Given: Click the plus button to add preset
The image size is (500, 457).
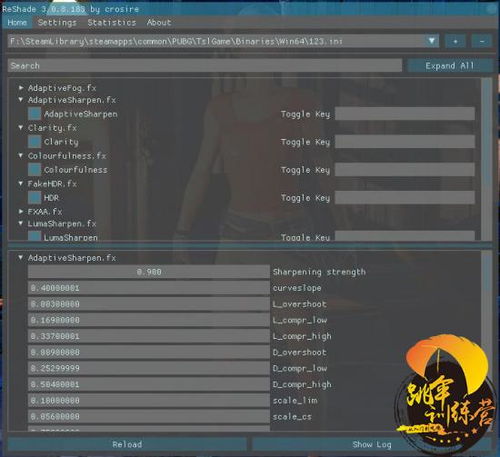Looking at the screenshot, I should 455,41.
